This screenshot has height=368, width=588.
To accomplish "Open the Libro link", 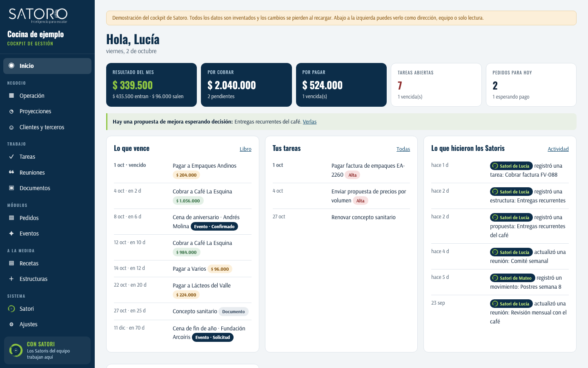I will [245, 149].
